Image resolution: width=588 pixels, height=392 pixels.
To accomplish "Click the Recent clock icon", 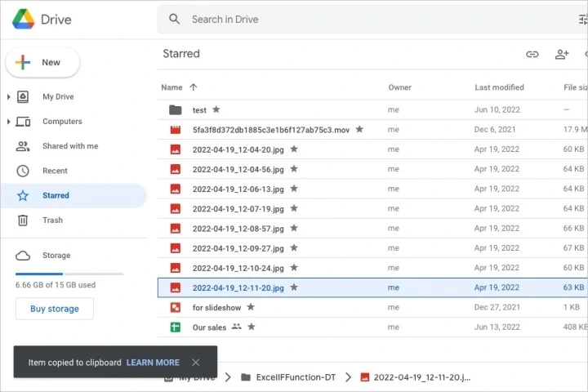I will (23, 171).
